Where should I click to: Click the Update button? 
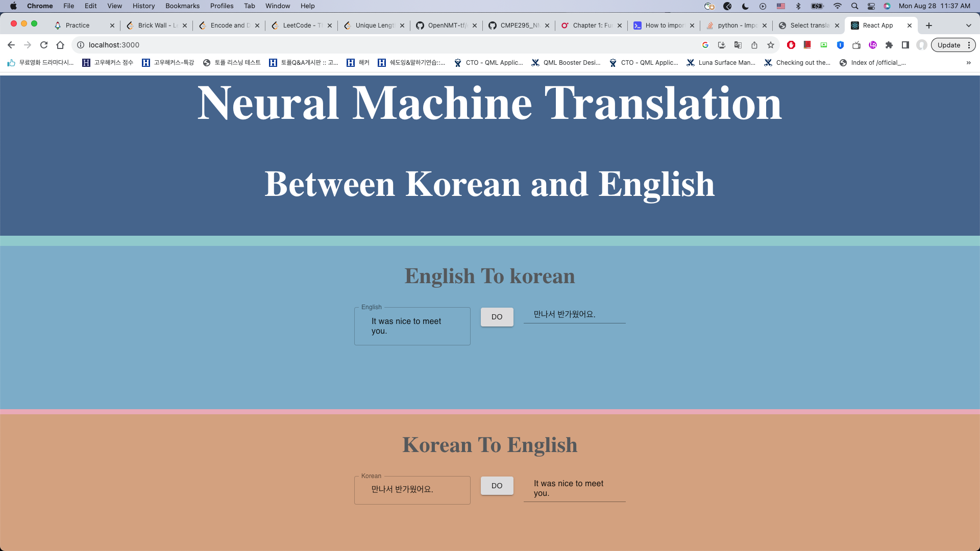(949, 45)
